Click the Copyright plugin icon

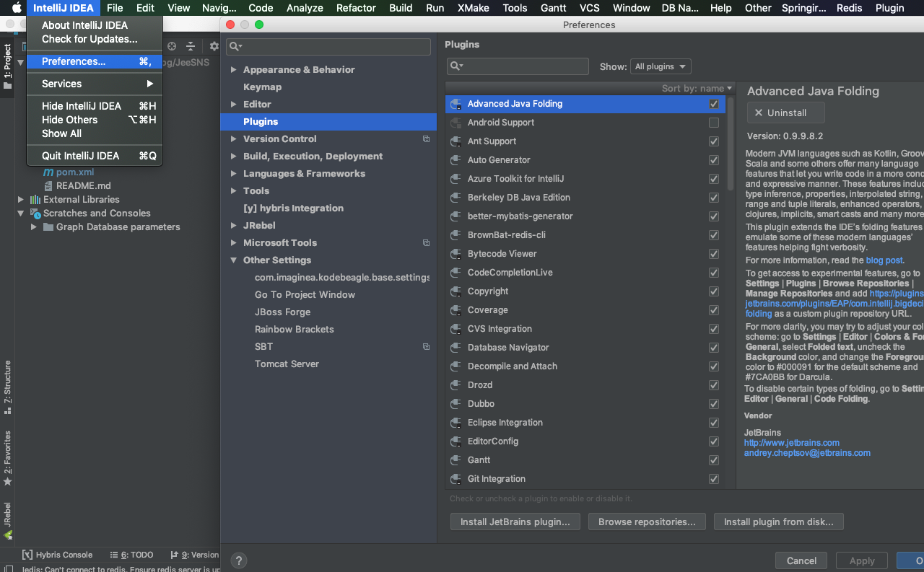tap(456, 291)
